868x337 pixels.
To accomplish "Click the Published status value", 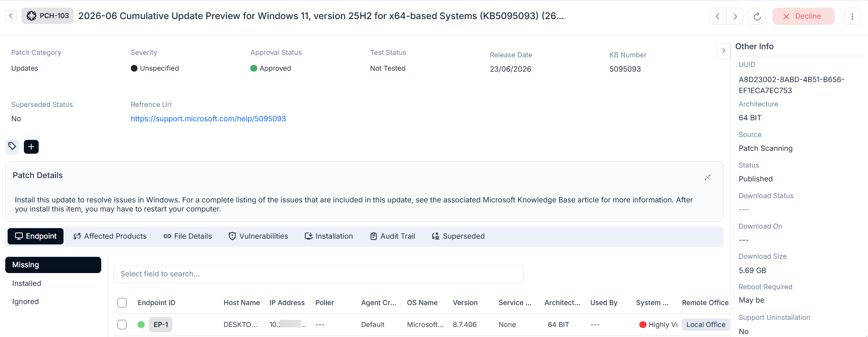I will click(x=755, y=179).
